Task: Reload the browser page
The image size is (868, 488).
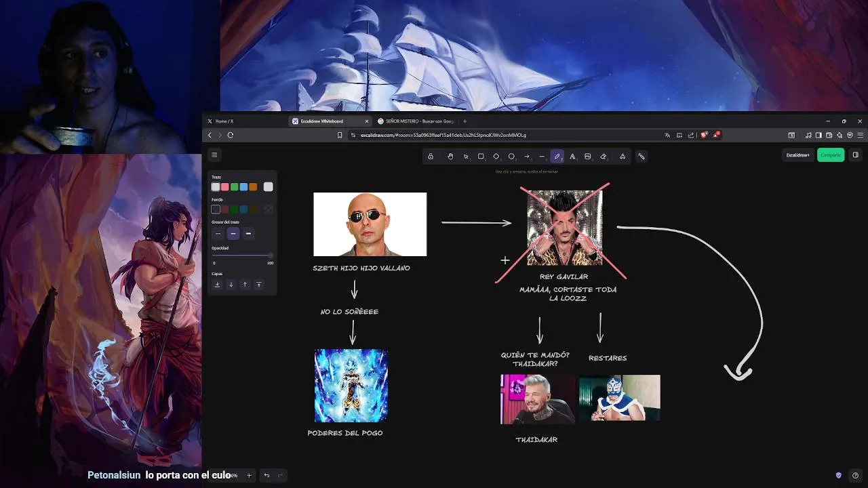Action: [x=231, y=135]
